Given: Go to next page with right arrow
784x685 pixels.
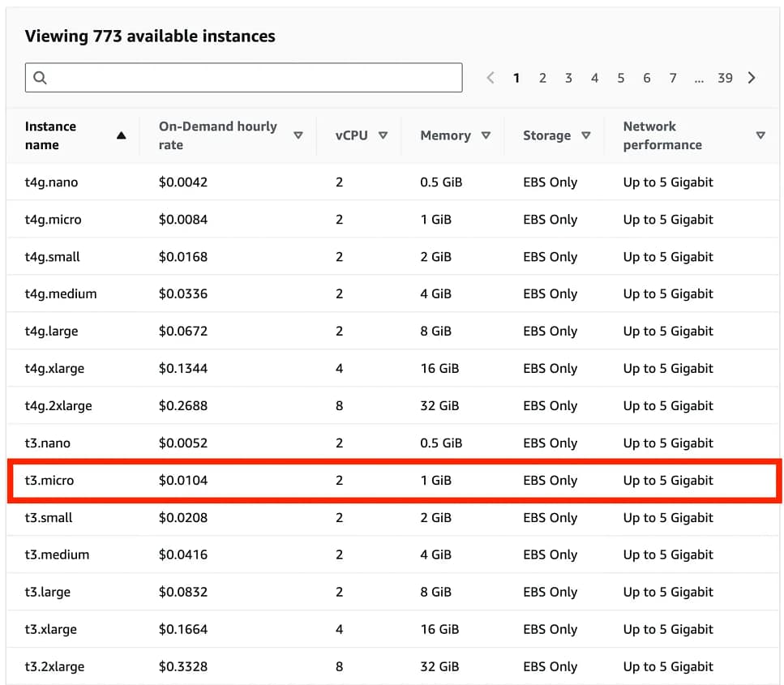Looking at the screenshot, I should [x=752, y=78].
